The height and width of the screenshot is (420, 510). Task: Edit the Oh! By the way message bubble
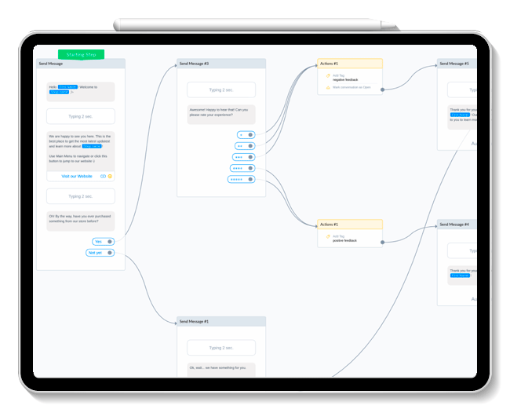(x=81, y=221)
